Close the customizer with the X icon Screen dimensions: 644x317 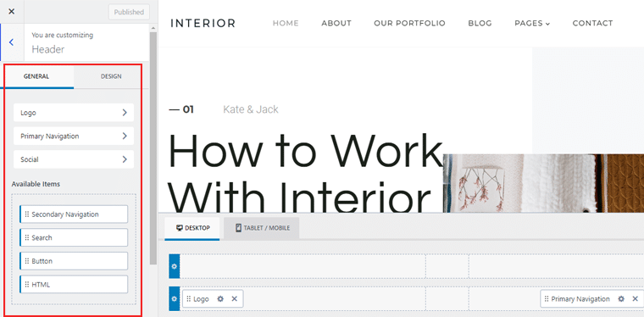pyautogui.click(x=12, y=12)
